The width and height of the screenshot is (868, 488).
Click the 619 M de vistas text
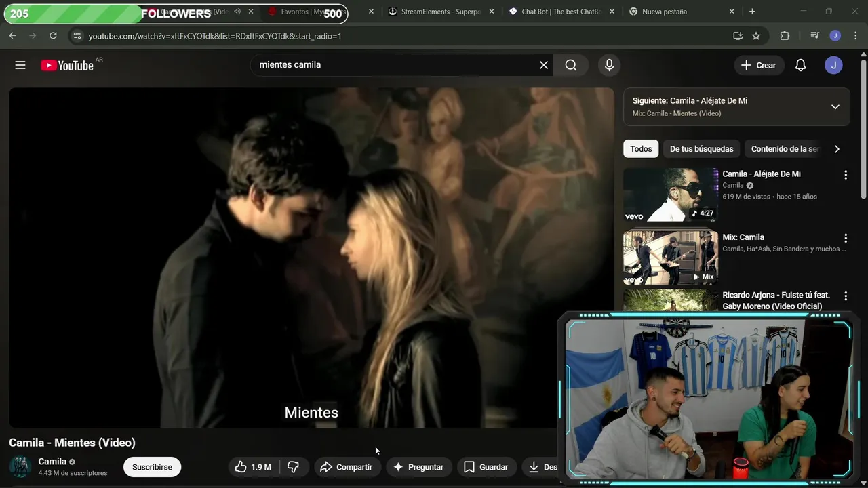click(x=747, y=197)
